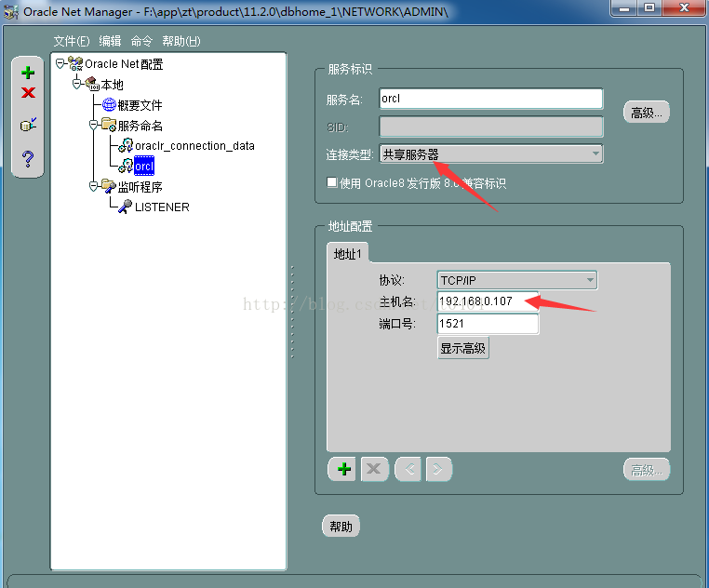
Task: Click the grayed SID input field
Action: point(491,127)
